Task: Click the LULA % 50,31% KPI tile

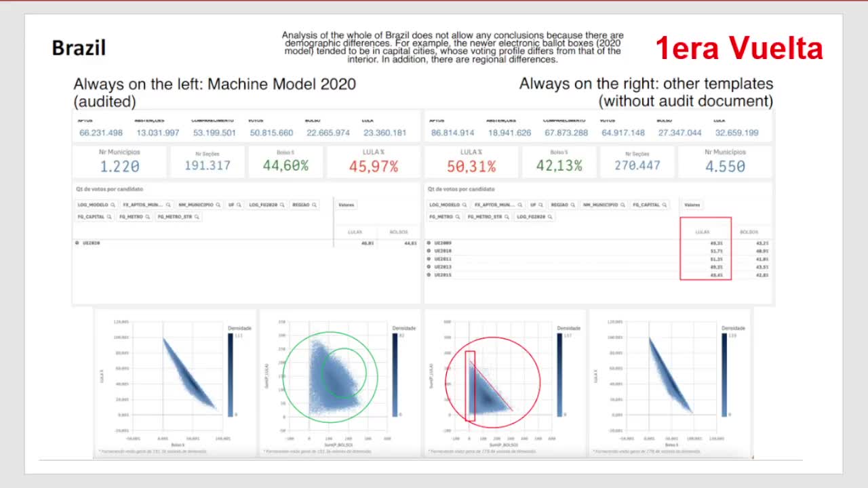Action: point(471,162)
